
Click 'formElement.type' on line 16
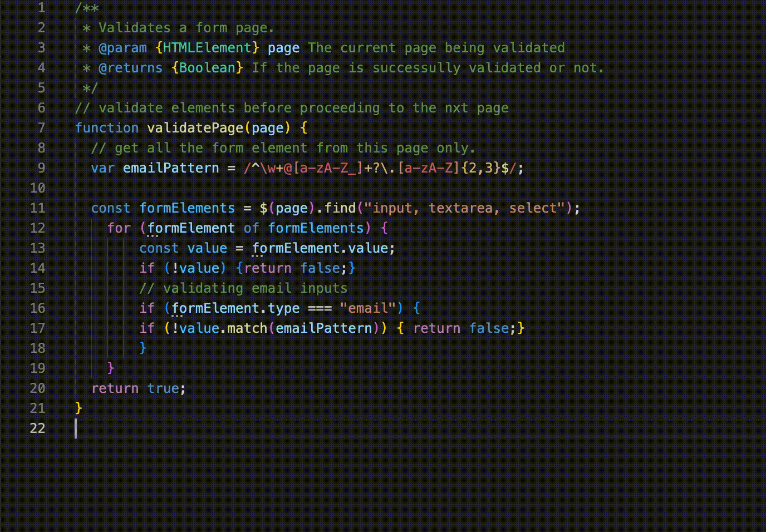(x=235, y=308)
